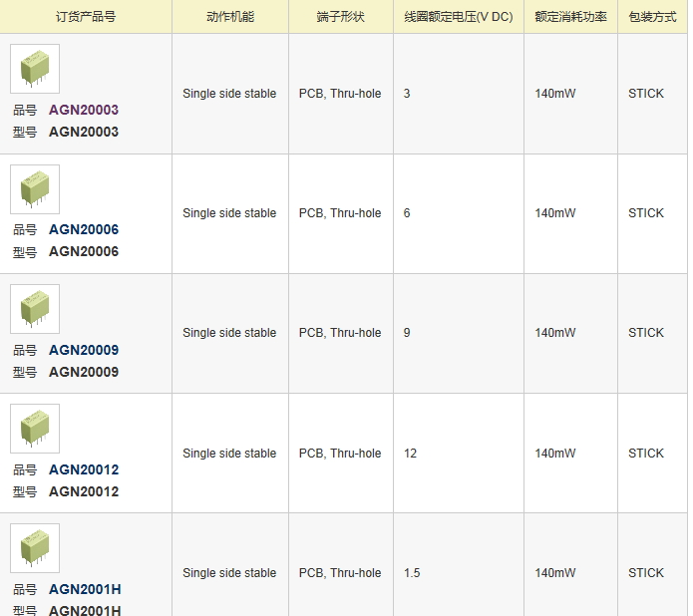Open the 品号 AGN20012 product page link

pyautogui.click(x=84, y=469)
